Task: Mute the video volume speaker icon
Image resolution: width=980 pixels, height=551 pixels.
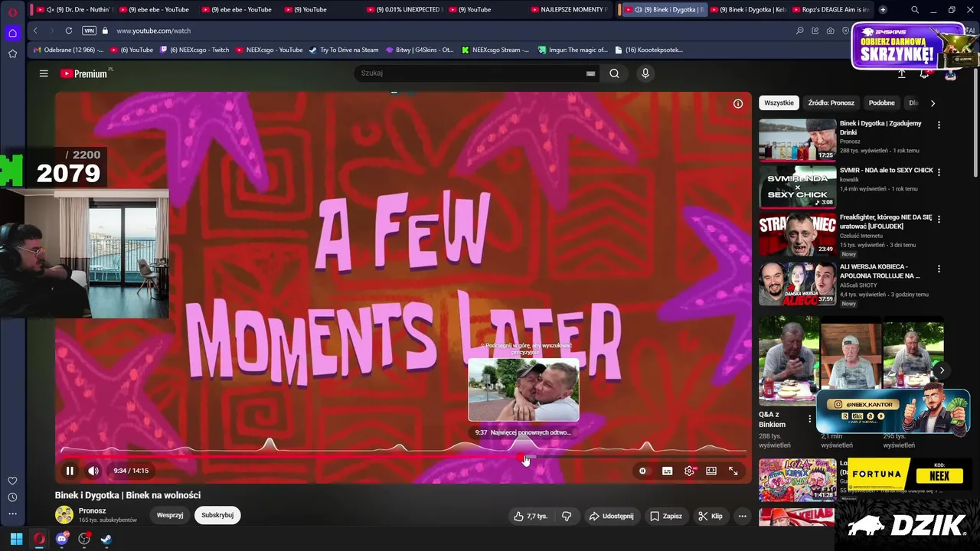Action: click(x=93, y=471)
